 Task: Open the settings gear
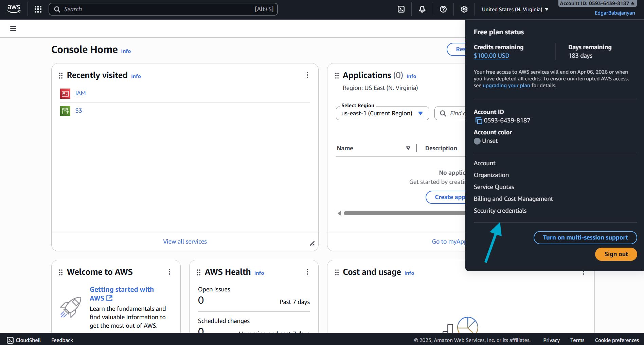tap(464, 9)
